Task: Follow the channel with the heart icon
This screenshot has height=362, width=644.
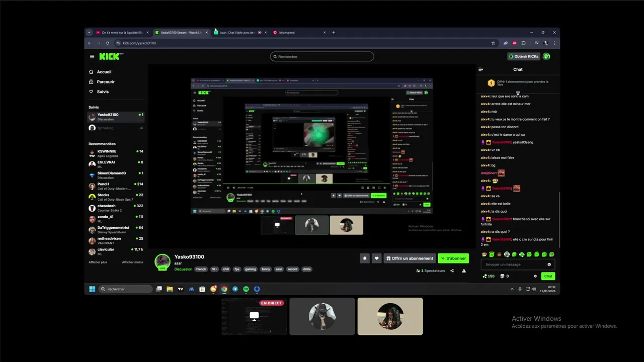Action: (x=376, y=258)
